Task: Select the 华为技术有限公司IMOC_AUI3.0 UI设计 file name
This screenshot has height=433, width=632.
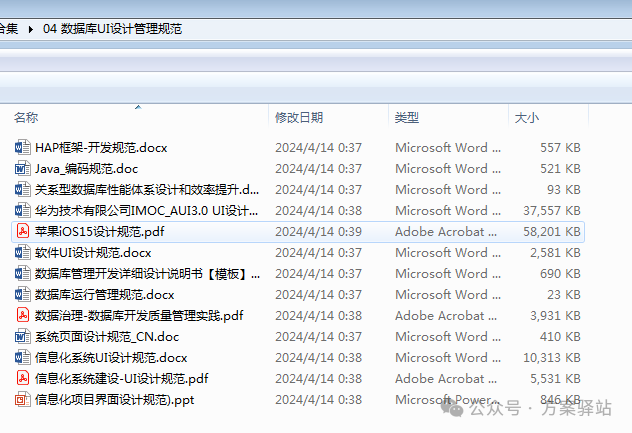Action: (147, 210)
